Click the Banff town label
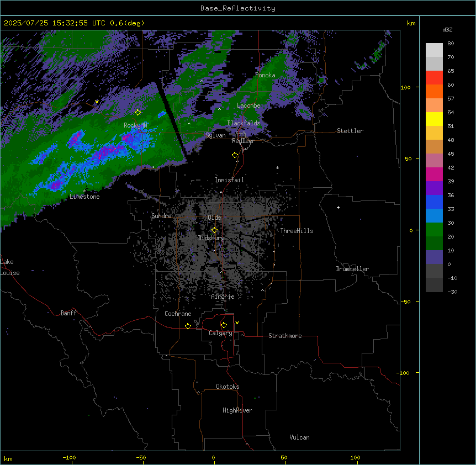476x465 pixels. (68, 313)
